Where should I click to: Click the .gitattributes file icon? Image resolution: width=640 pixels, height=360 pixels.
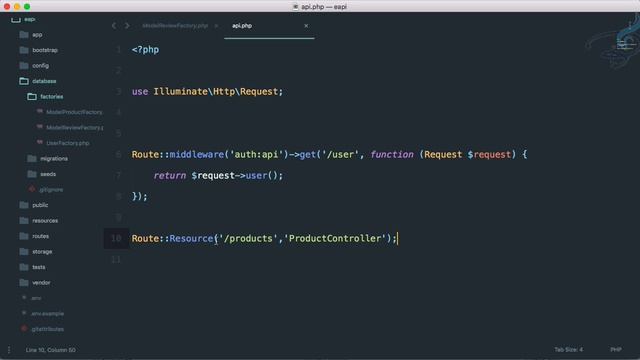click(x=24, y=329)
